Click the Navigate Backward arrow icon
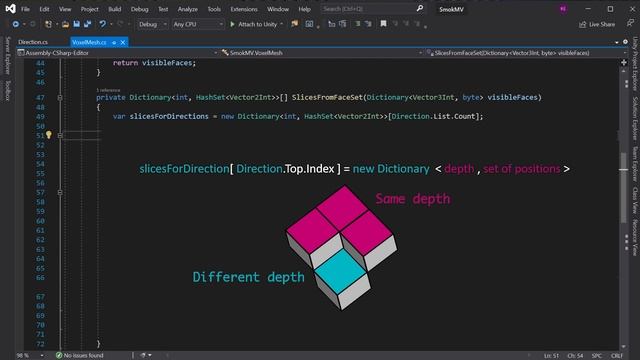This screenshot has width=640, height=360. (x=16, y=24)
